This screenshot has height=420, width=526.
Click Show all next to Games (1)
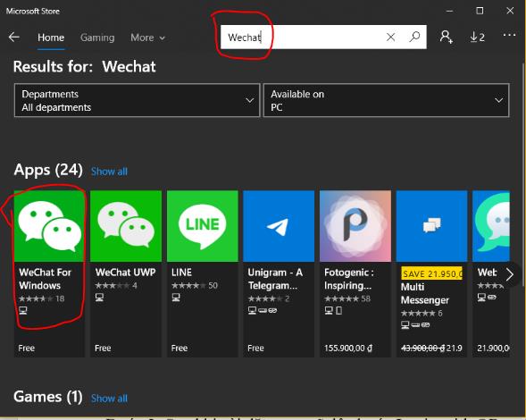click(x=109, y=399)
